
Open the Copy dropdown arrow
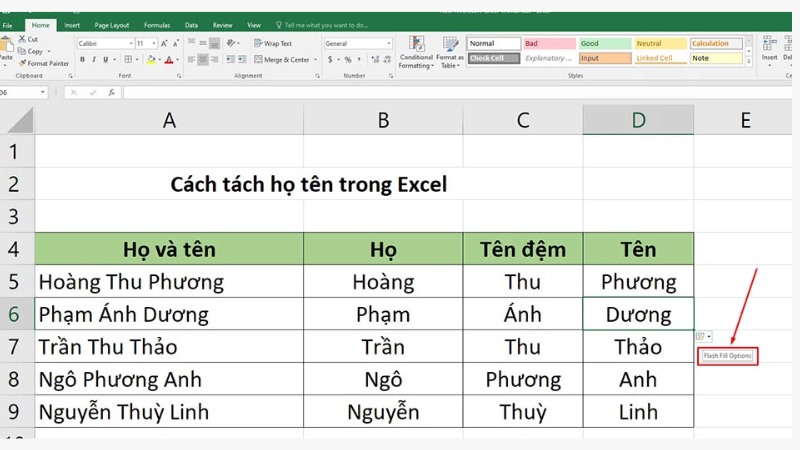point(49,51)
